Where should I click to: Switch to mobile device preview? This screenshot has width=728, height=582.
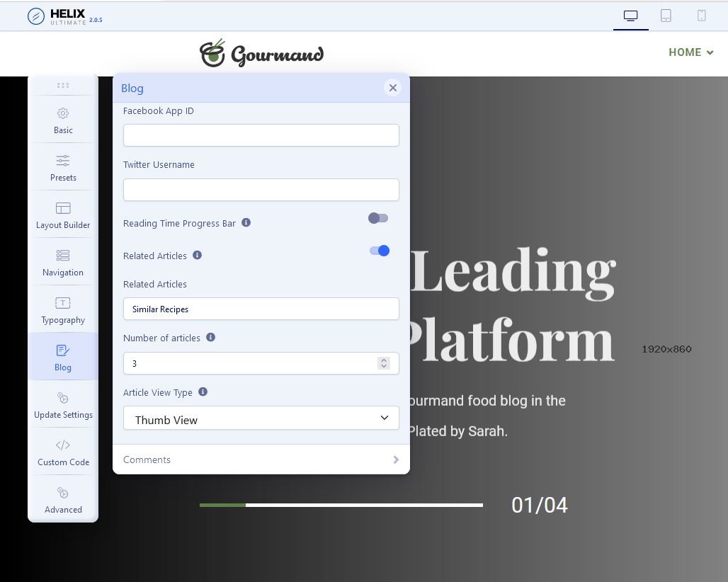pyautogui.click(x=701, y=16)
